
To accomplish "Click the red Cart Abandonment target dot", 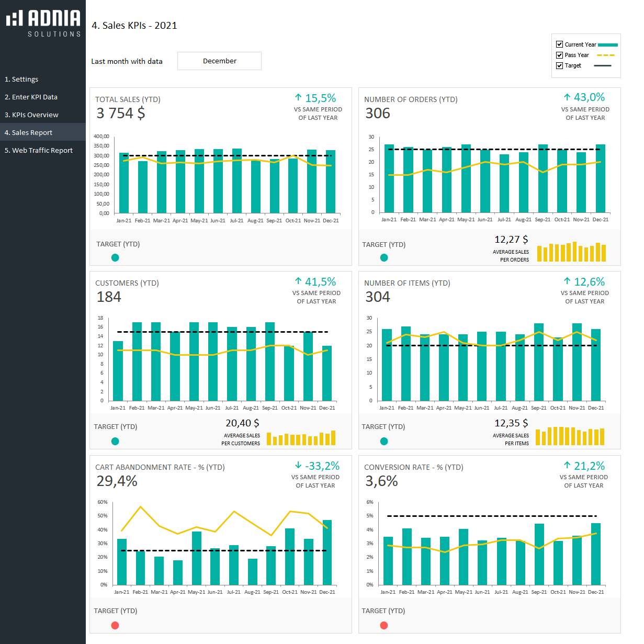I will pyautogui.click(x=115, y=625).
